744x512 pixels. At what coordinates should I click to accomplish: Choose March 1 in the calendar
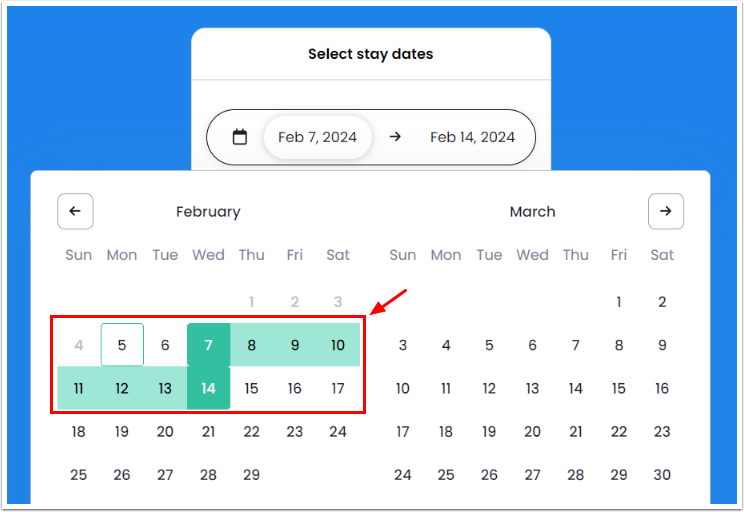tap(619, 301)
